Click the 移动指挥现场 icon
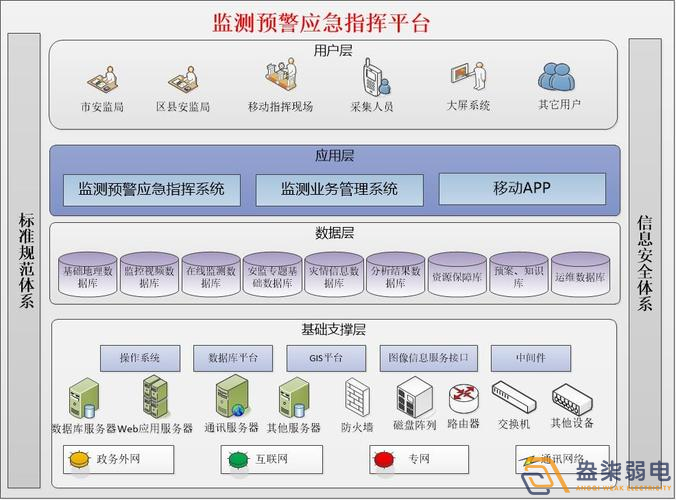The width and height of the screenshot is (676, 500). point(280,75)
